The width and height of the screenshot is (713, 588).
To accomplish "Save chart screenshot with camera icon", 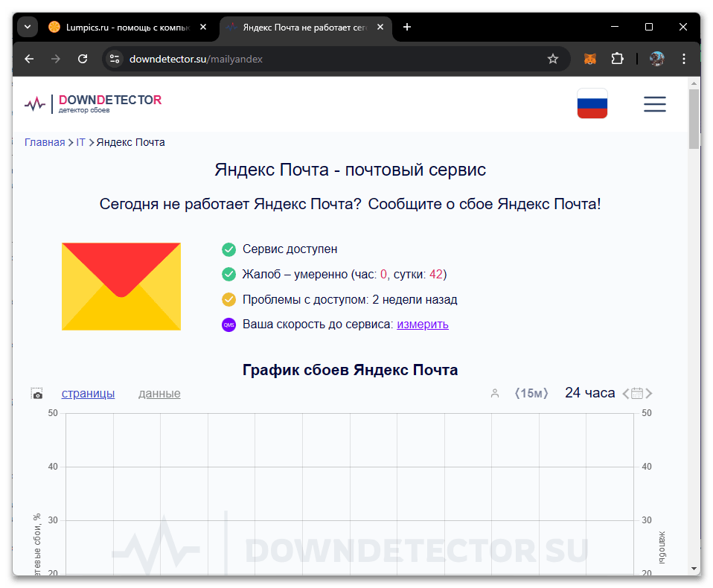I will coord(36,393).
